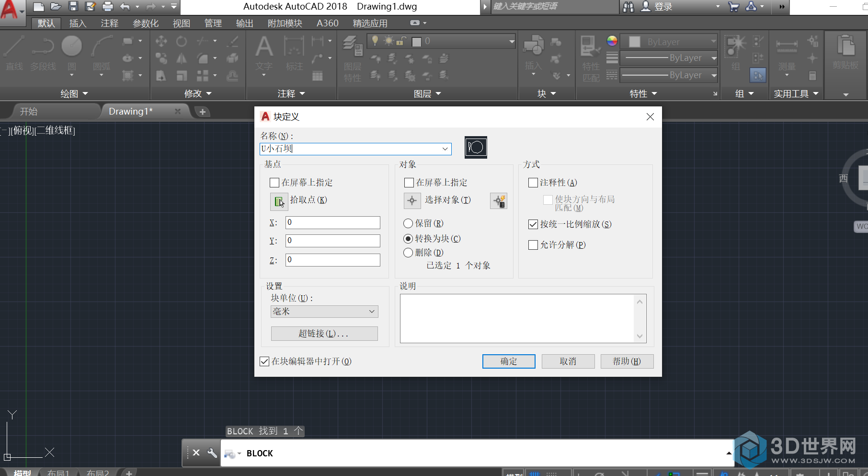Click the new drawing tab plus button

203,112
